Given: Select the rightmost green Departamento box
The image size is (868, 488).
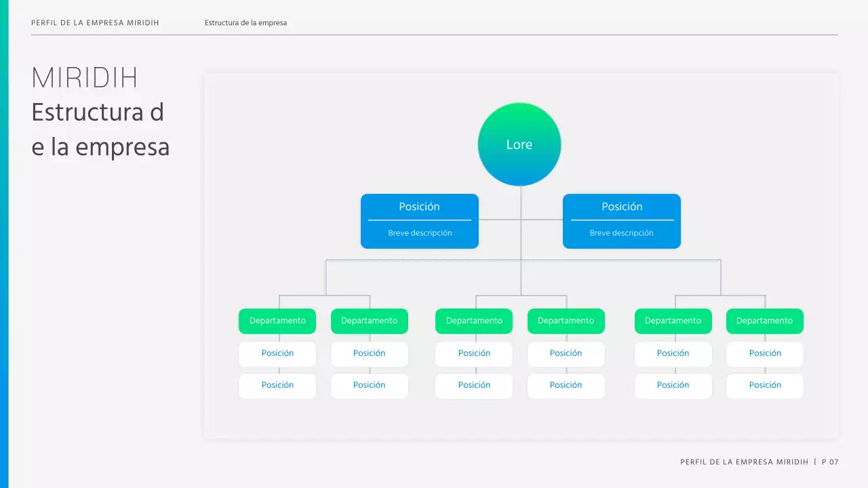Looking at the screenshot, I should [x=765, y=321].
